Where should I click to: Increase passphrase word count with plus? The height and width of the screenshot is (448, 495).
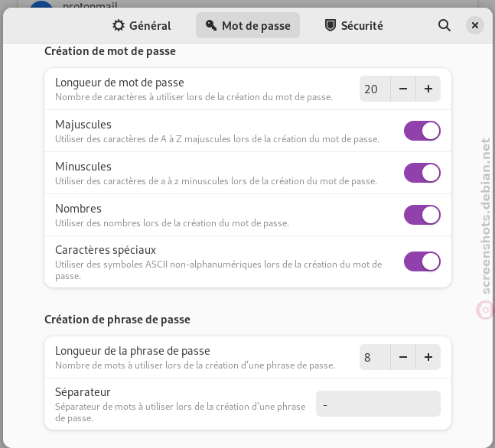pyautogui.click(x=428, y=357)
